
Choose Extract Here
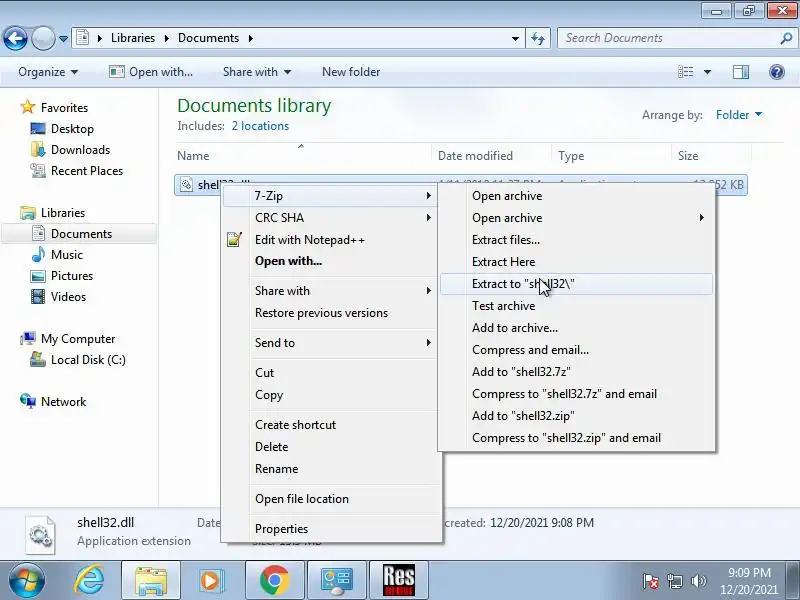577,262
